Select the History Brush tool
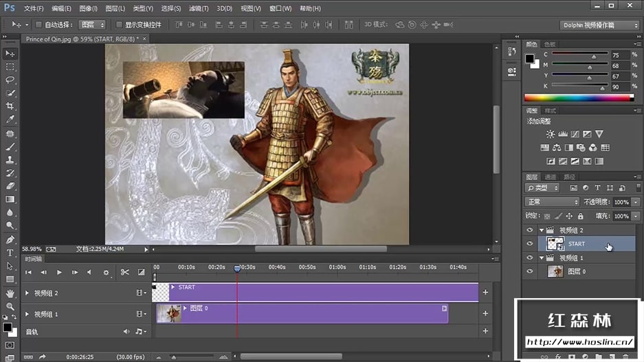Viewport: 644px width, 362px height. click(10, 173)
